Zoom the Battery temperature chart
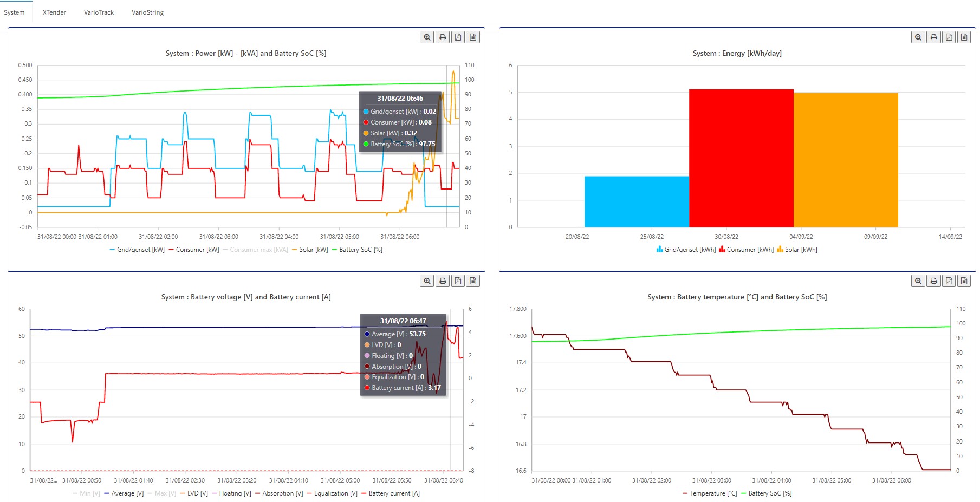Viewport: 980px width, 502px height. 918,281
